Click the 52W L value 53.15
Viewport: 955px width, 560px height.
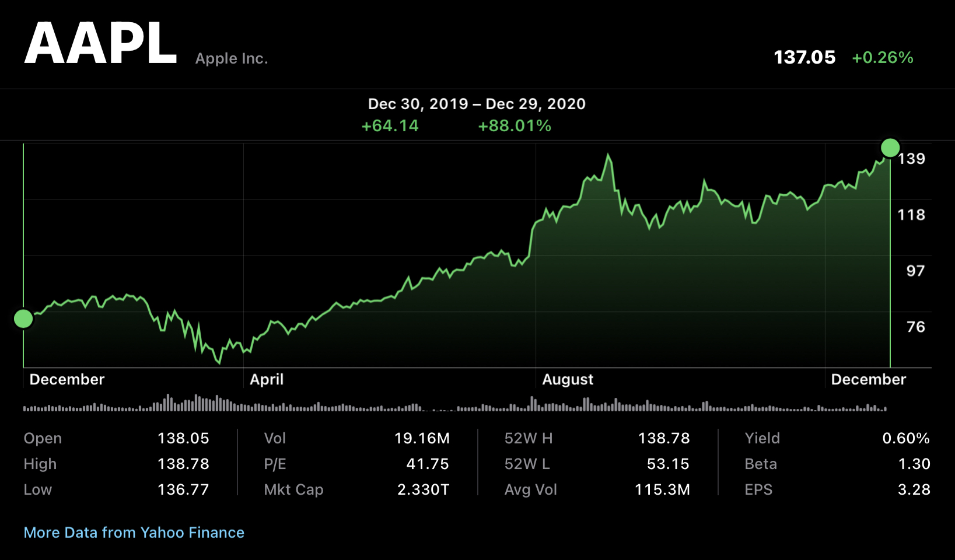point(668,464)
